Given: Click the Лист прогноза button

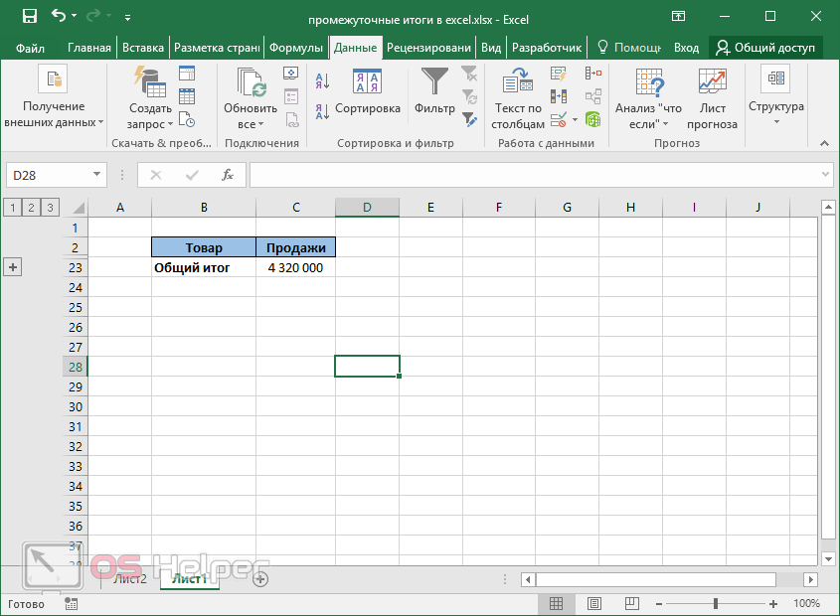Looking at the screenshot, I should click(712, 98).
